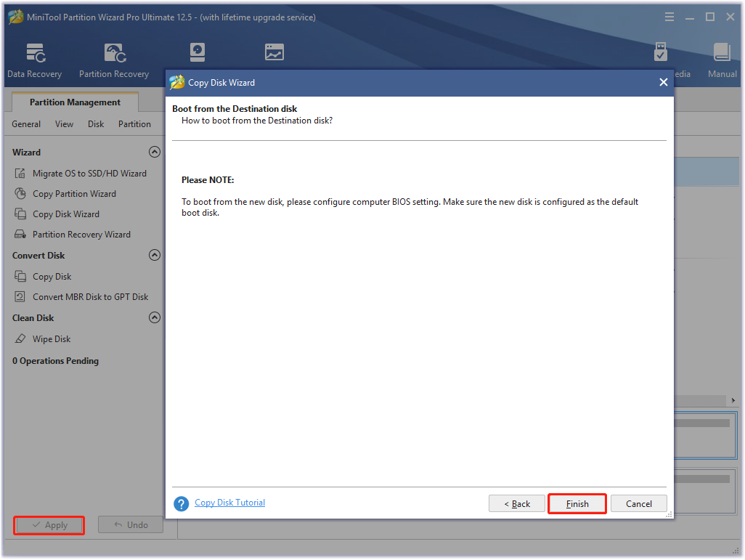Select Convert MBR Disk to GPT Disk
745x560 pixels.
(x=90, y=297)
